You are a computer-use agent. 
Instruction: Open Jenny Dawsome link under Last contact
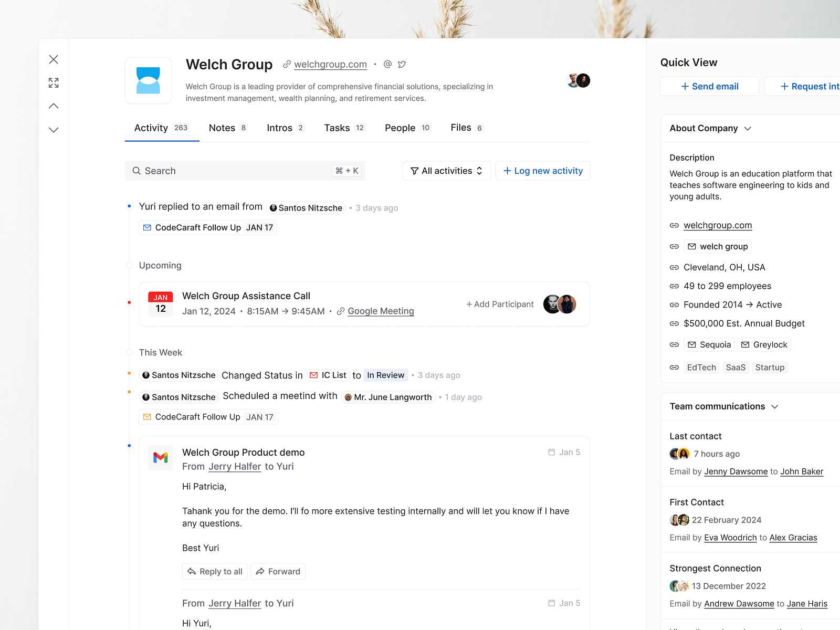click(736, 471)
